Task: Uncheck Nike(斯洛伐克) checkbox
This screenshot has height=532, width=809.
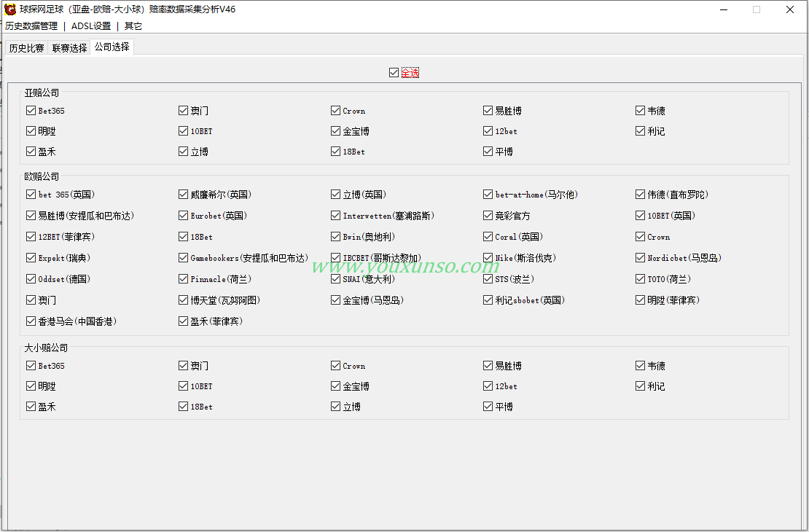Action: pos(488,257)
